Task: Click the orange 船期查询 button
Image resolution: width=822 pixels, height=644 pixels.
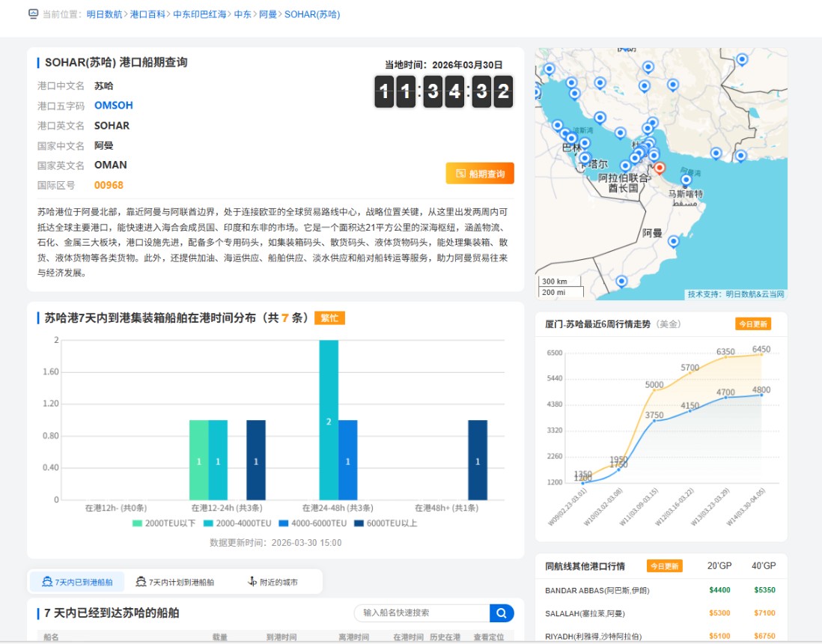Action: [x=480, y=173]
